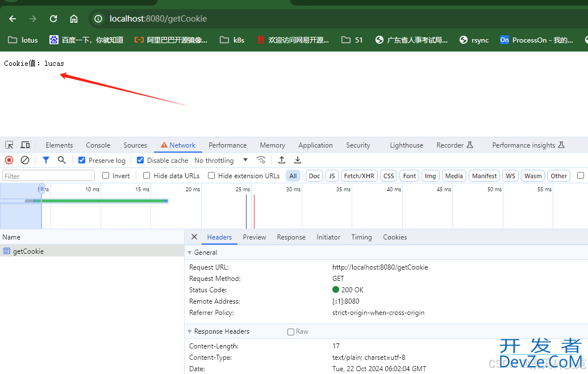Clear the network log
588x374 pixels.
25,161
